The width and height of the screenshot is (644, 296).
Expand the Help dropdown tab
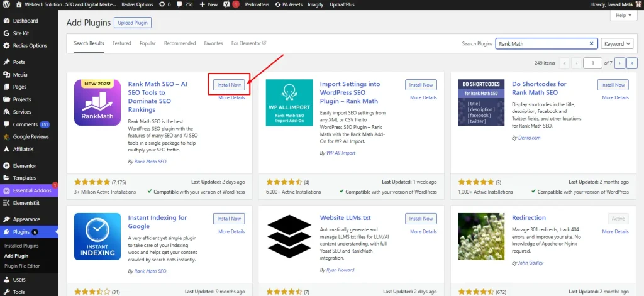(623, 16)
